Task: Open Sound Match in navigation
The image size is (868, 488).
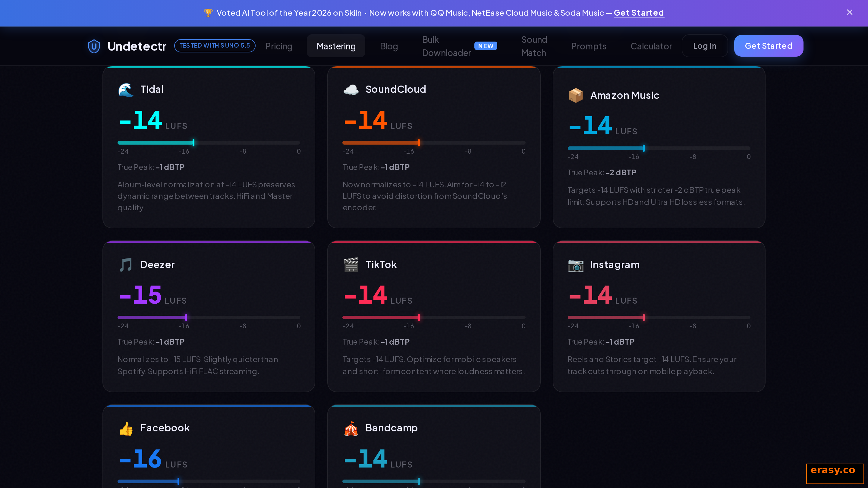Action: [x=534, y=46]
